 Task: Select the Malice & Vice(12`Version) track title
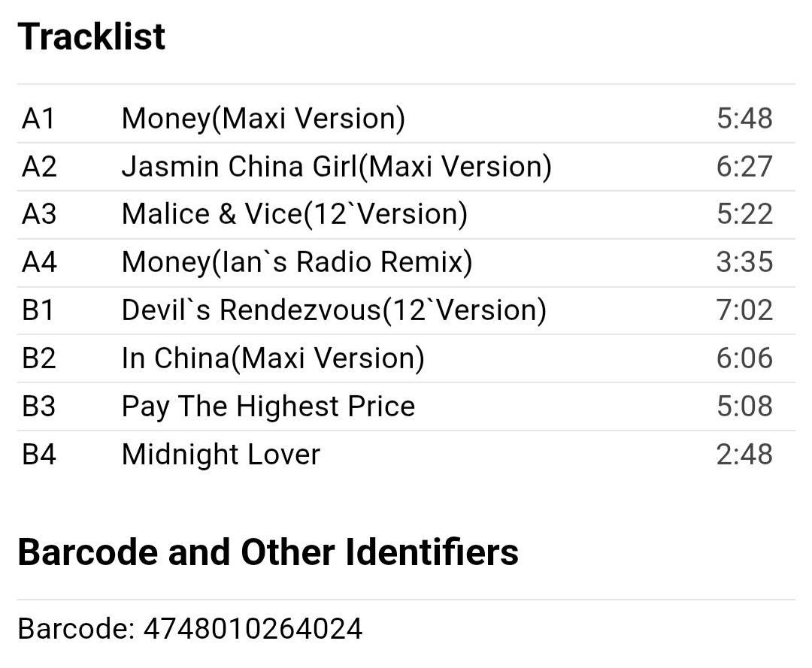pyautogui.click(x=294, y=214)
